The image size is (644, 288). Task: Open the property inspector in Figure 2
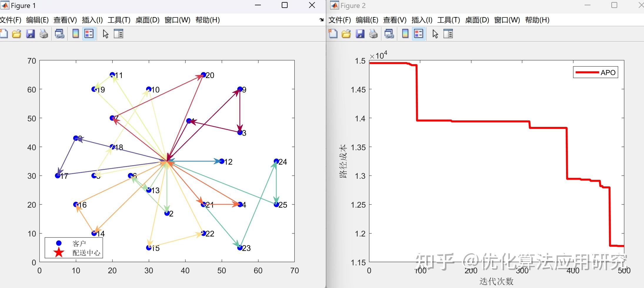click(448, 34)
